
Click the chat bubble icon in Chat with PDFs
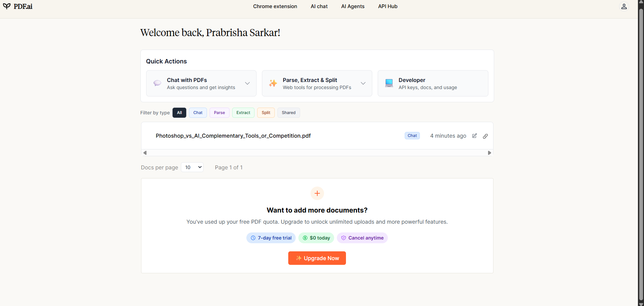(157, 83)
